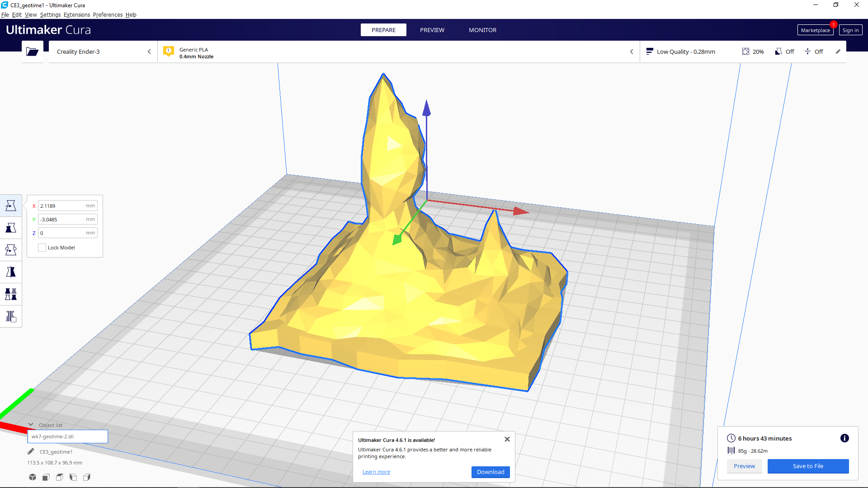Click Download for Cura update

tap(491, 472)
